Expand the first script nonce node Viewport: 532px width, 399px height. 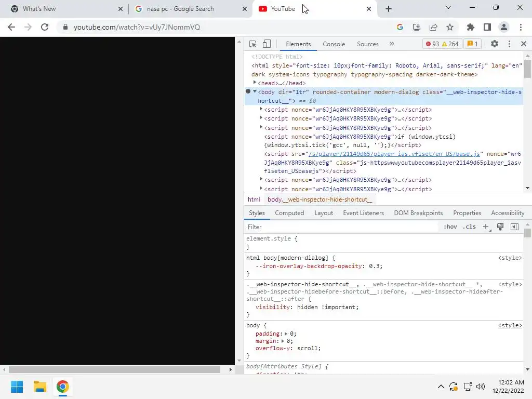tap(261, 109)
